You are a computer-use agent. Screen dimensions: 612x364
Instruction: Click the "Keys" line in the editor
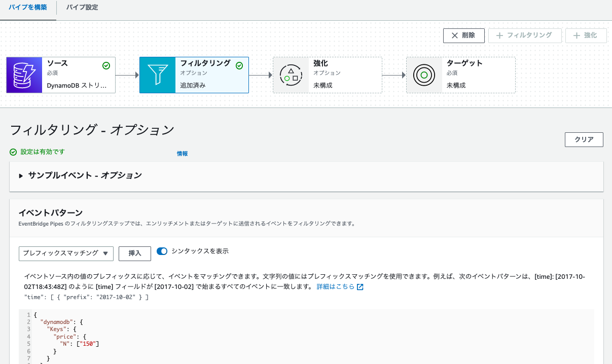pyautogui.click(x=61, y=330)
